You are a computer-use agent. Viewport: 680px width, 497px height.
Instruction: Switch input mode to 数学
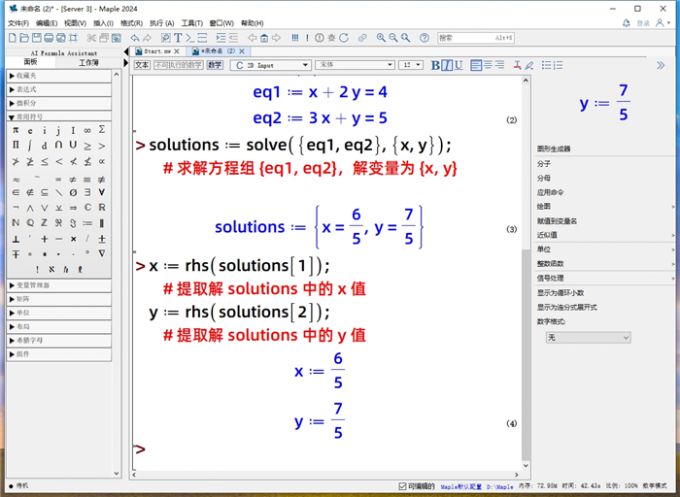coord(218,65)
